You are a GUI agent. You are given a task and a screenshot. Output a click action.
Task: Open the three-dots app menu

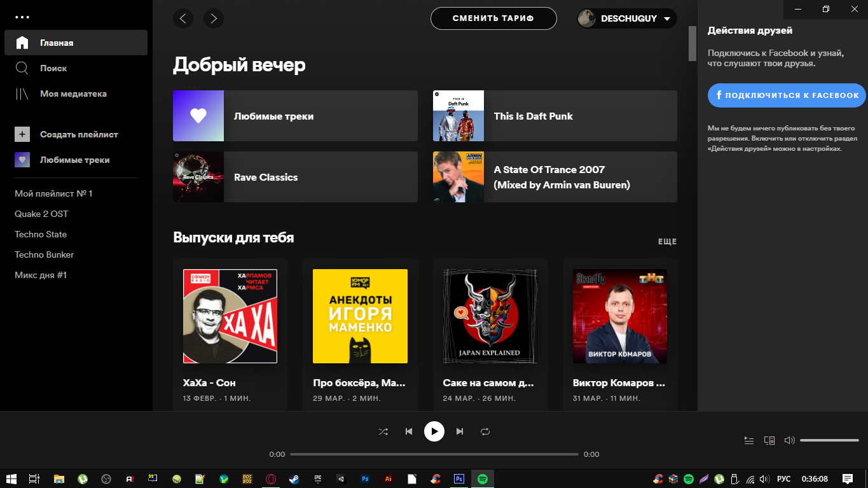[22, 17]
